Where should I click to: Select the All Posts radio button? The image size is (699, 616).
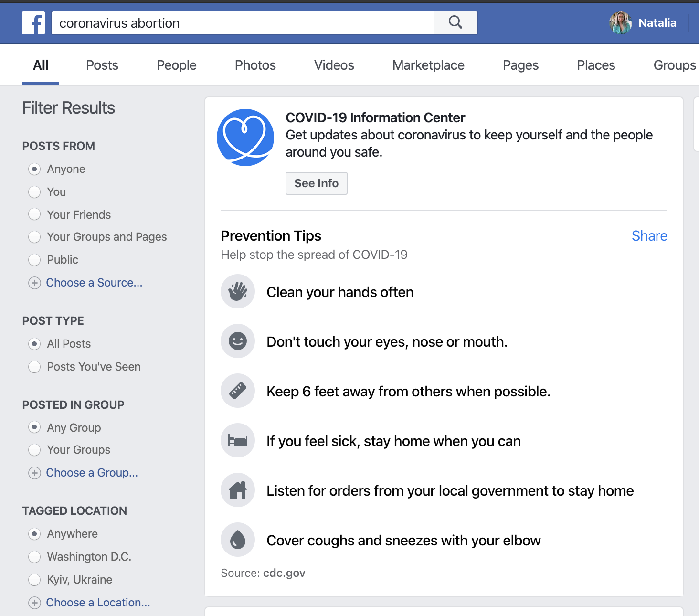(x=34, y=344)
